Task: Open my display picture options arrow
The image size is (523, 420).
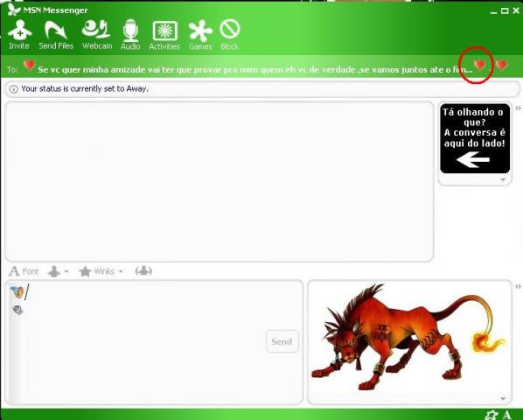Action: [503, 399]
